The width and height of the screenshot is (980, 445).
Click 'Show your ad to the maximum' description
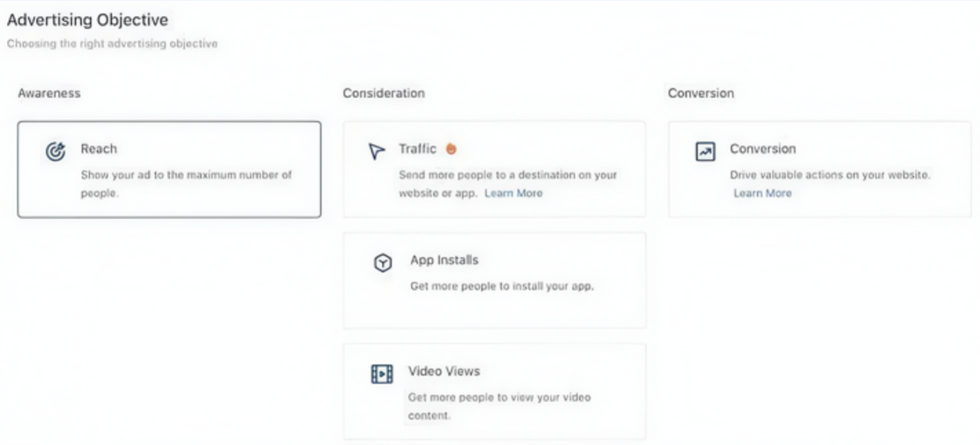[x=186, y=184]
